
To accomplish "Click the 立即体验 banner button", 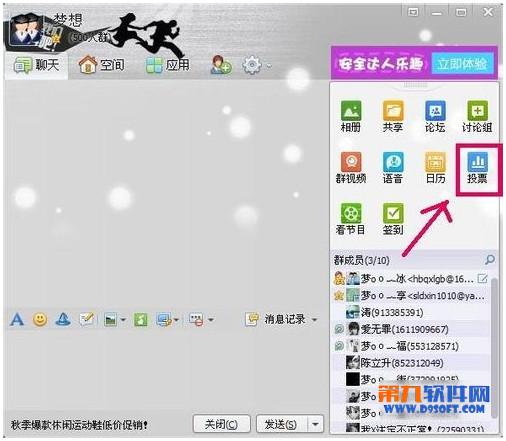I will (462, 63).
